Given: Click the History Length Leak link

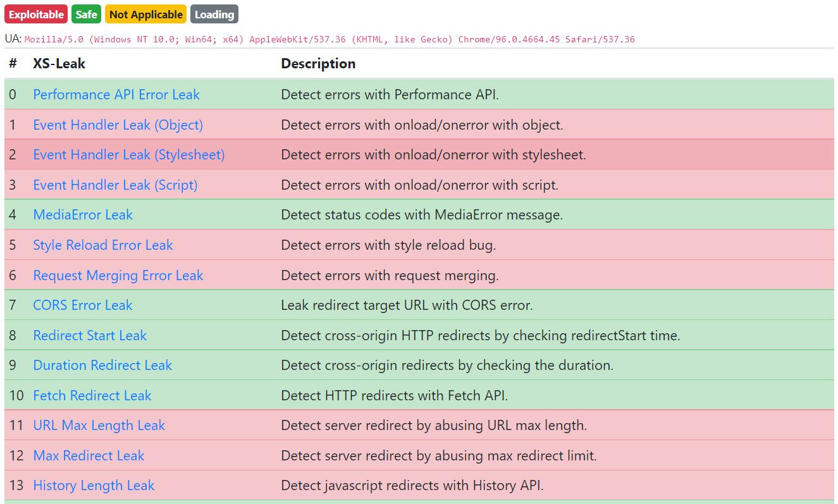Looking at the screenshot, I should coord(94,486).
